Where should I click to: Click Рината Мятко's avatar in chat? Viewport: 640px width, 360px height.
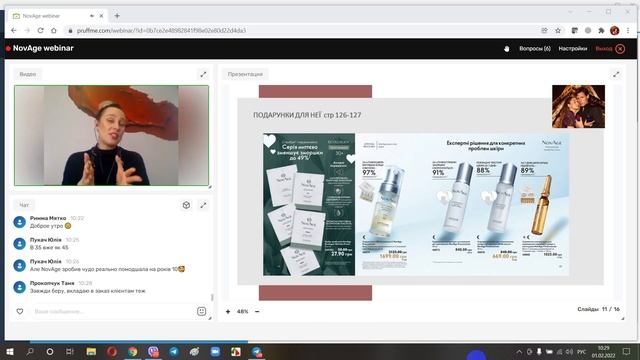click(x=20, y=222)
